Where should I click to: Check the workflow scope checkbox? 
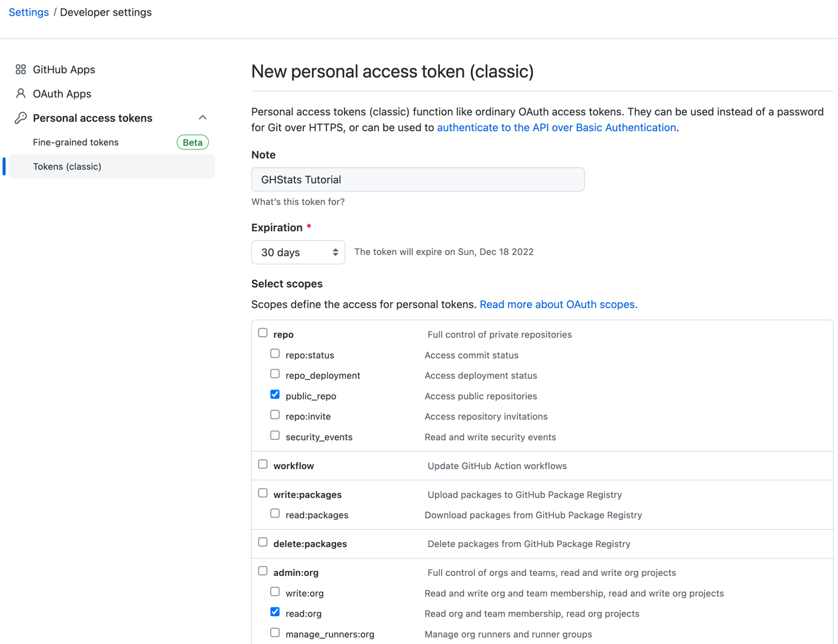coord(263,464)
